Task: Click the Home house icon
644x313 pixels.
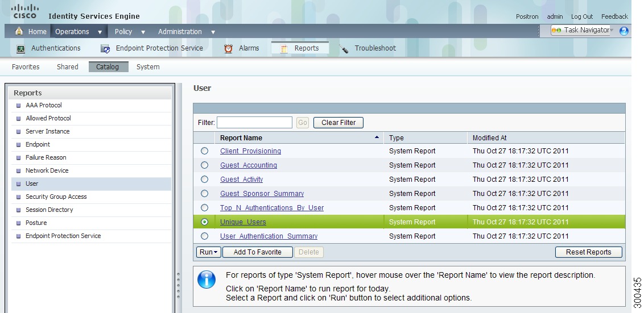Action: pos(18,31)
